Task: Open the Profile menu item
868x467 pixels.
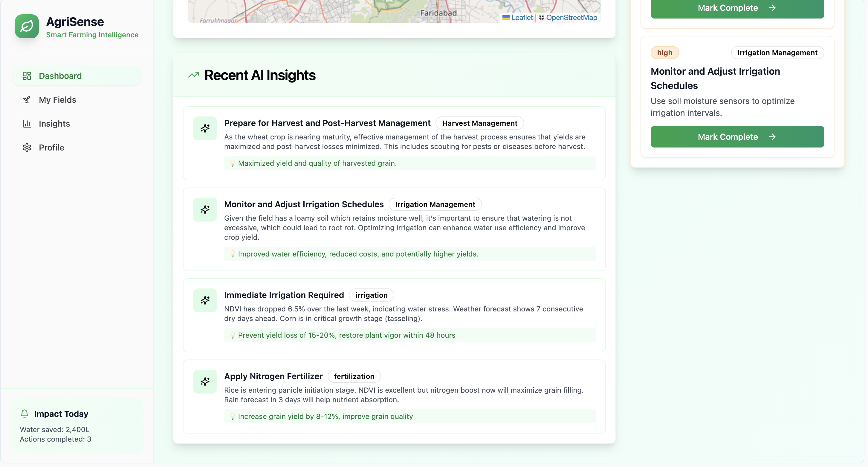Action: coord(51,148)
